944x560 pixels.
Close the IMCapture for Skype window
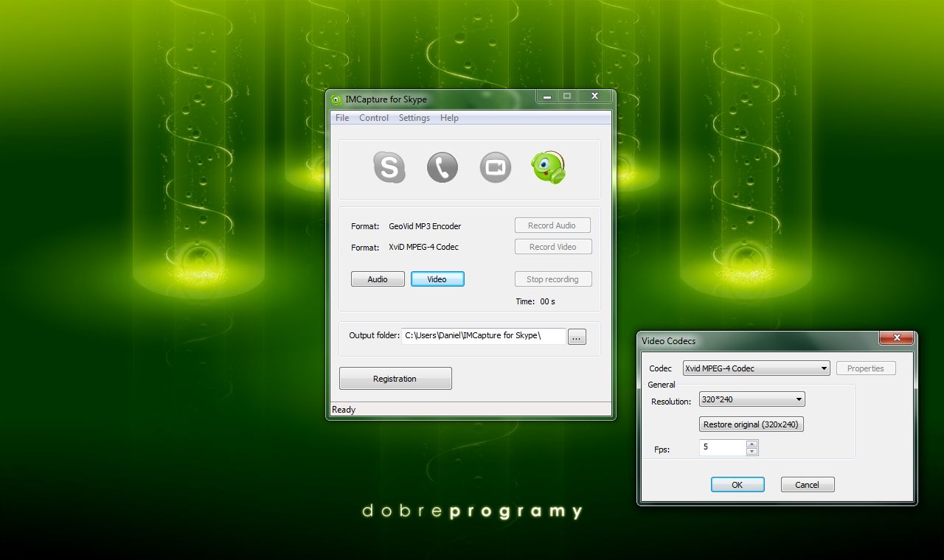594,96
